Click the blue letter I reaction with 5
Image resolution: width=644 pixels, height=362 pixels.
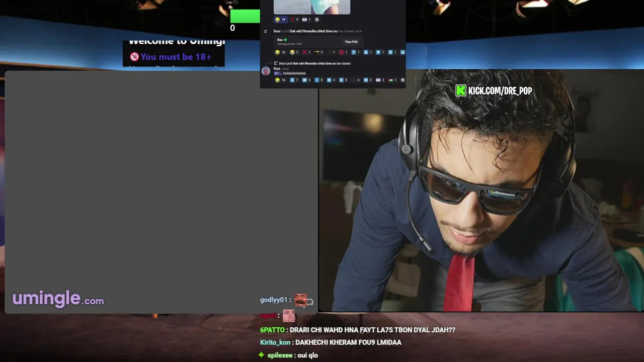[x=318, y=80]
